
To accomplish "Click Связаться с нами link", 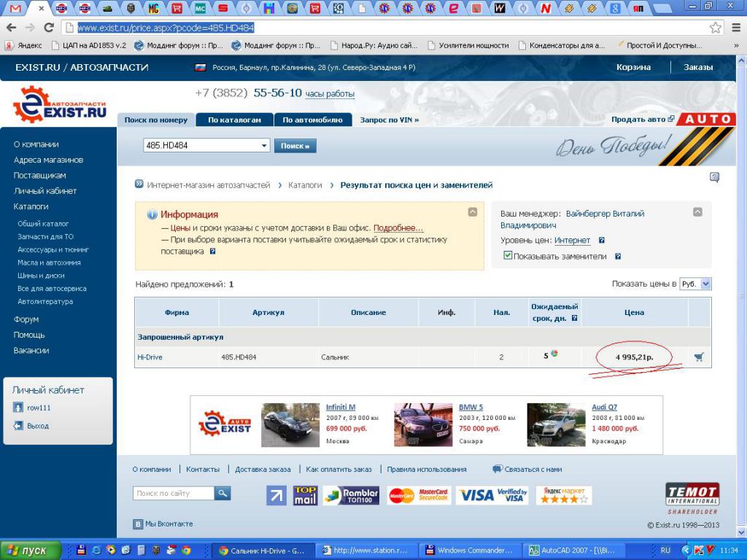I will [x=533, y=469].
